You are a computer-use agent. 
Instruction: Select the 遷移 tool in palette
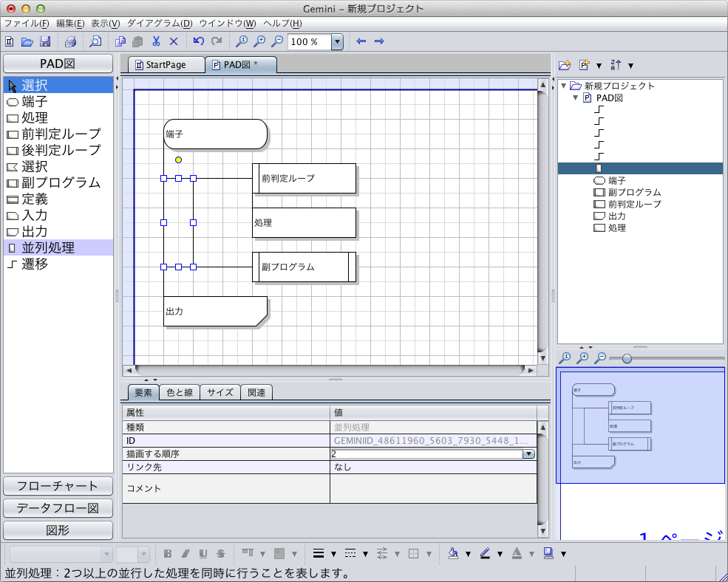(x=58, y=264)
